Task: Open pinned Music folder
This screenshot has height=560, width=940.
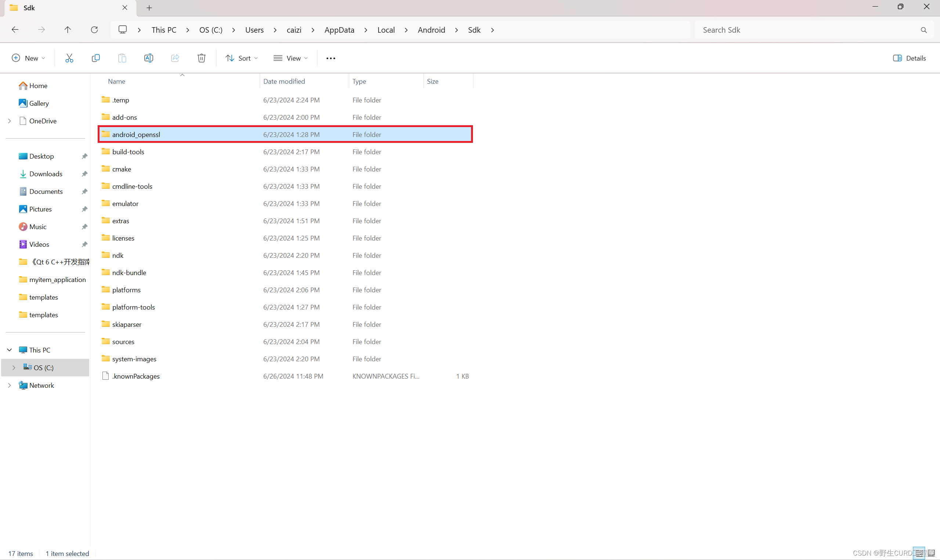Action: 33,227
